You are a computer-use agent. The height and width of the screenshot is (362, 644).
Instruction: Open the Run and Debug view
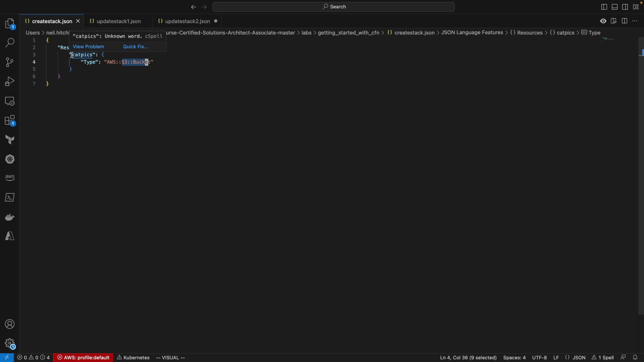[x=10, y=81]
